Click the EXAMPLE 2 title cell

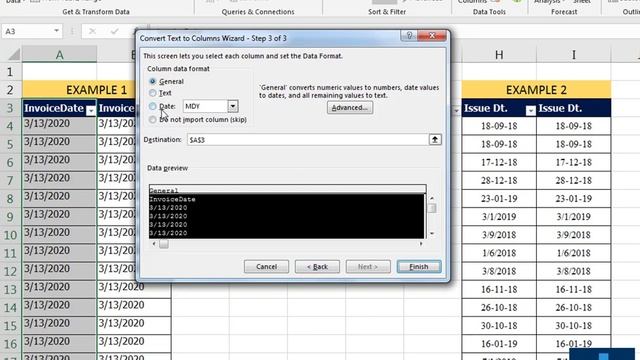tap(536, 90)
